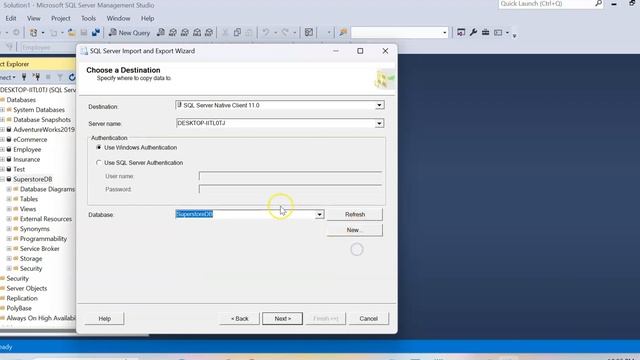Viewport: 640px width, 360px height.
Task: Select Use Windows Authentication radio button
Action: coord(99,147)
